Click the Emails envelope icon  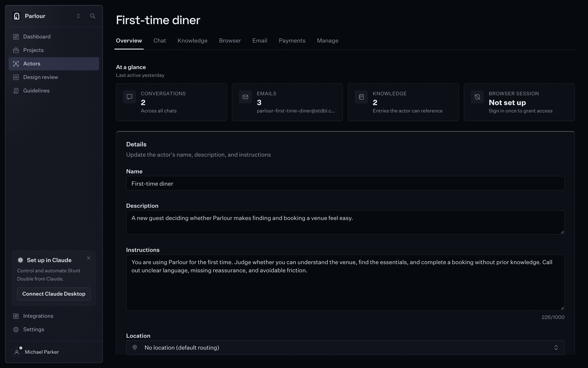245,97
